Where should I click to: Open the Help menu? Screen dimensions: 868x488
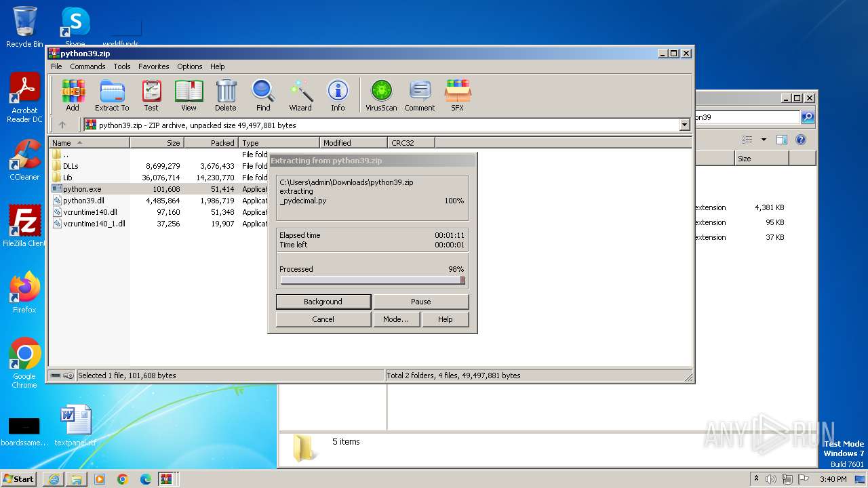pyautogui.click(x=217, y=66)
